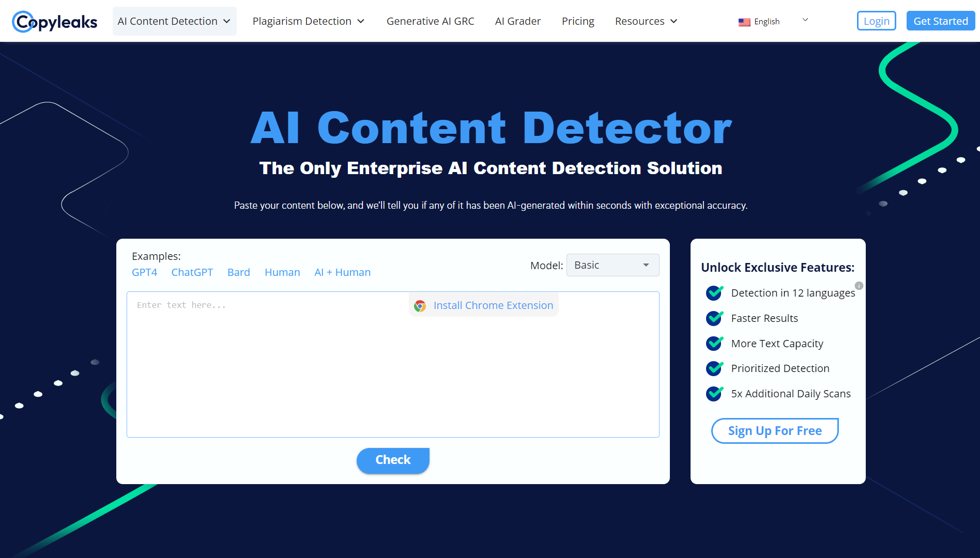Image resolution: width=980 pixels, height=558 pixels.
Task: Click the info icon beside 12 languages
Action: tap(859, 286)
